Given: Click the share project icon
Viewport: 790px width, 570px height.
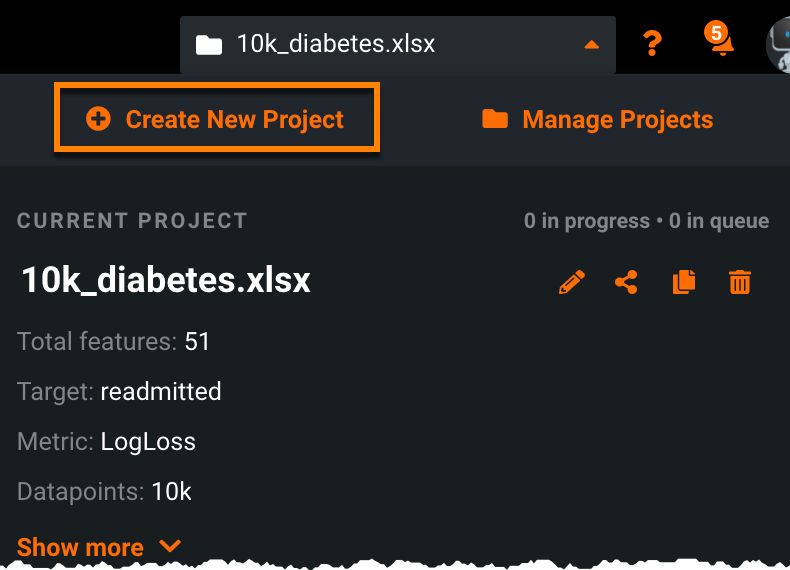Looking at the screenshot, I should point(627,282).
